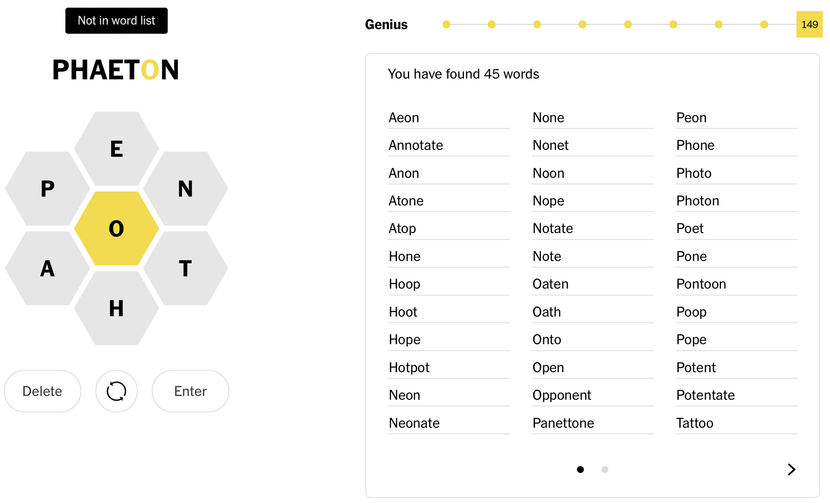Select the first page dot indicator
This screenshot has width=830, height=504.
point(580,470)
